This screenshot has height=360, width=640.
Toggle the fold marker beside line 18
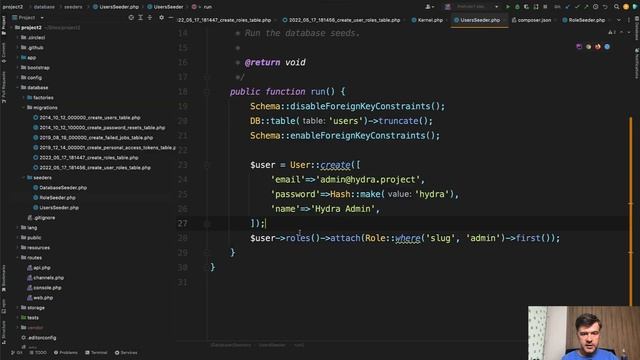tap(207, 92)
